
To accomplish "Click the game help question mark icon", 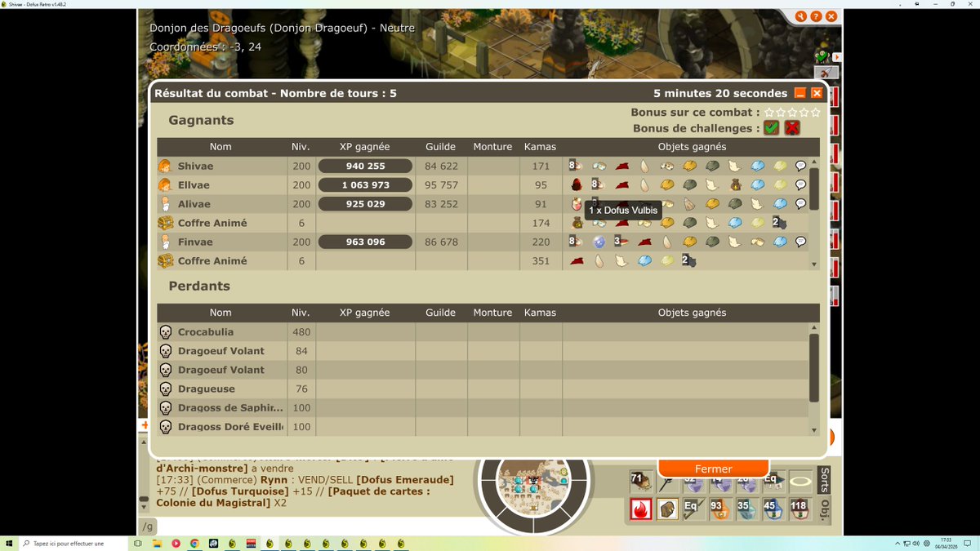I will 816,16.
